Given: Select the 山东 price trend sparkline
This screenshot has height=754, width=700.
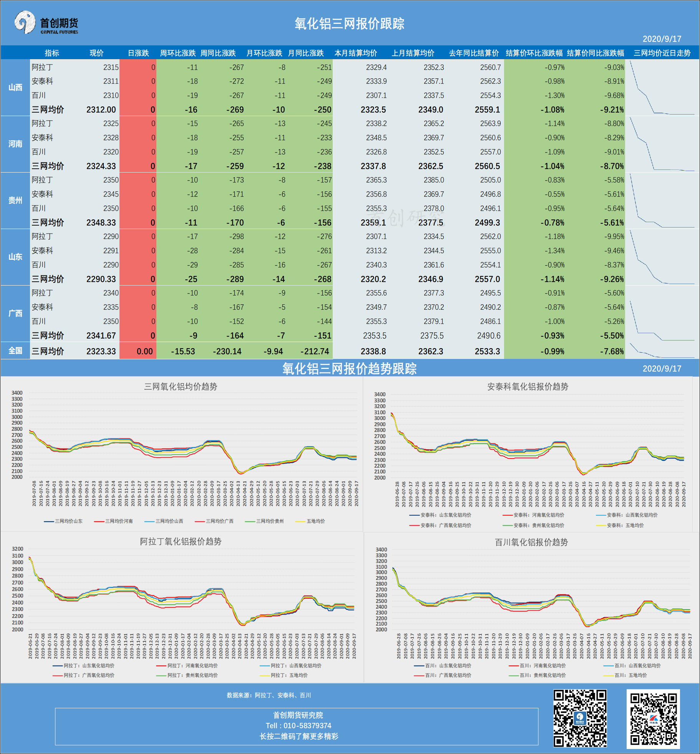Looking at the screenshot, I should click(x=662, y=257).
